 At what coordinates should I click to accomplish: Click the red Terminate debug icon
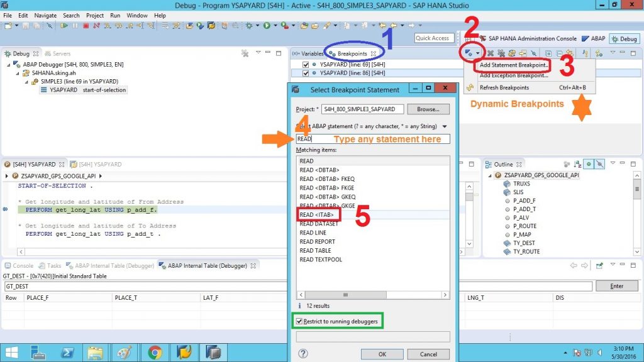(86, 25)
